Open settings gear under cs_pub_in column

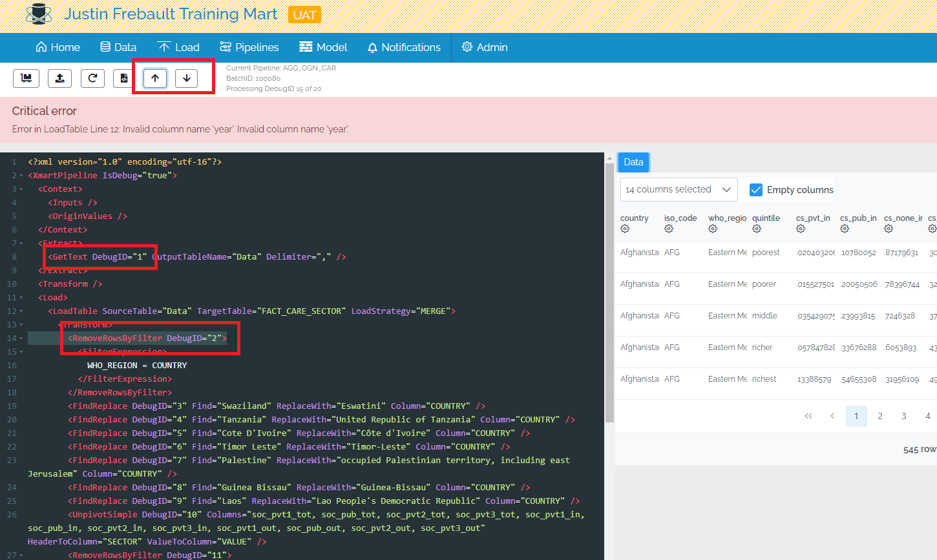845,229
